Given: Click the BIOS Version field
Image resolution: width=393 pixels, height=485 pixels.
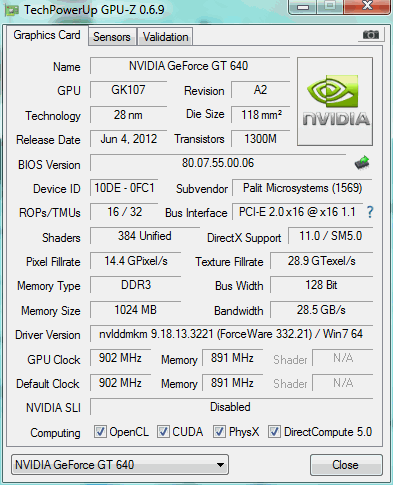Looking at the screenshot, I should coord(218,163).
